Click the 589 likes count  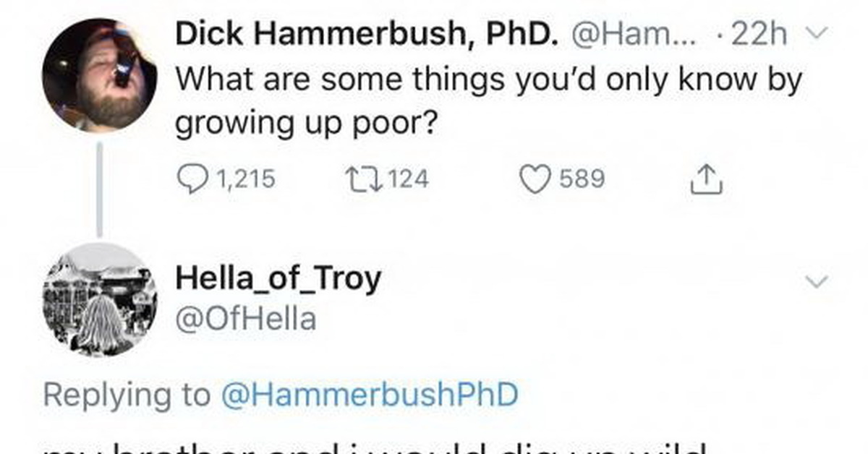[x=581, y=179]
